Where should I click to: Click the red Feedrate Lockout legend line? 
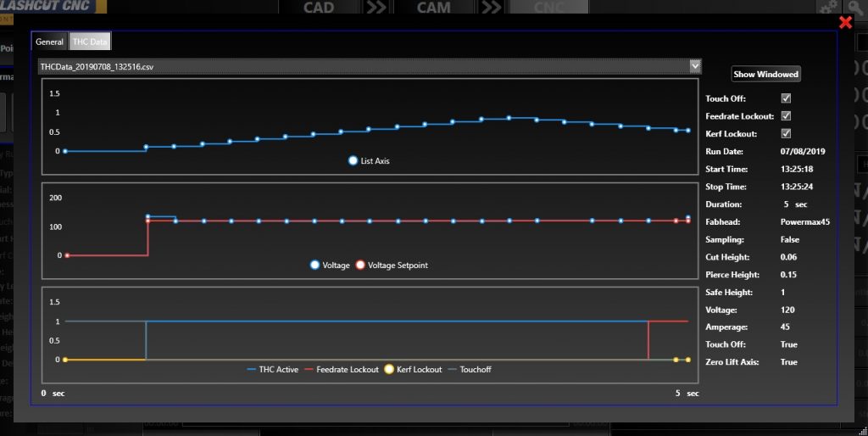click(x=310, y=370)
